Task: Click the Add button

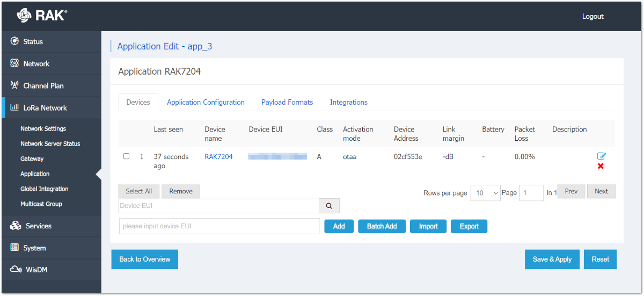Action: pyautogui.click(x=339, y=226)
